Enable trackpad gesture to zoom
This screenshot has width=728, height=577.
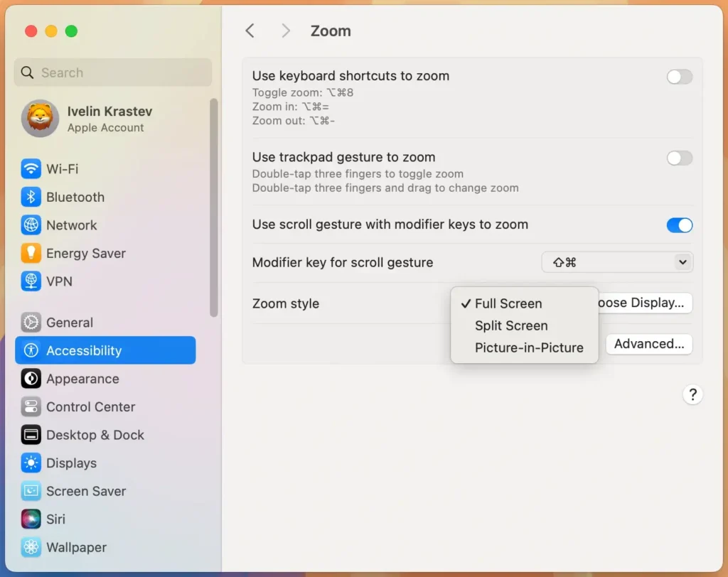point(679,158)
